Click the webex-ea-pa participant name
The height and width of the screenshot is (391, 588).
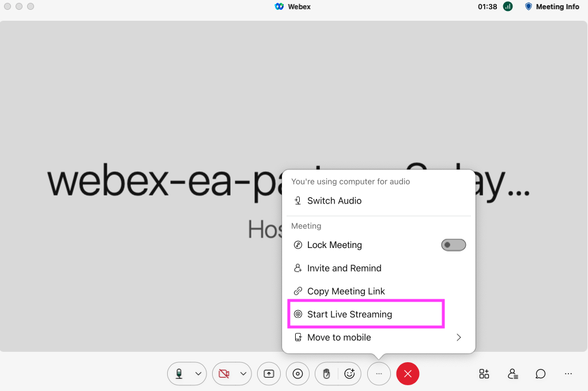click(164, 183)
